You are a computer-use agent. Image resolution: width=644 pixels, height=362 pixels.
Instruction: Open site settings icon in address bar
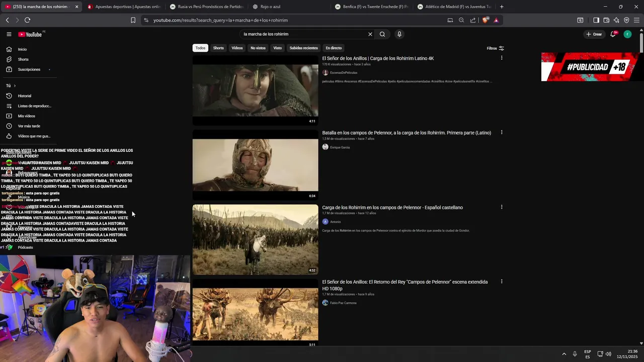coord(146,20)
